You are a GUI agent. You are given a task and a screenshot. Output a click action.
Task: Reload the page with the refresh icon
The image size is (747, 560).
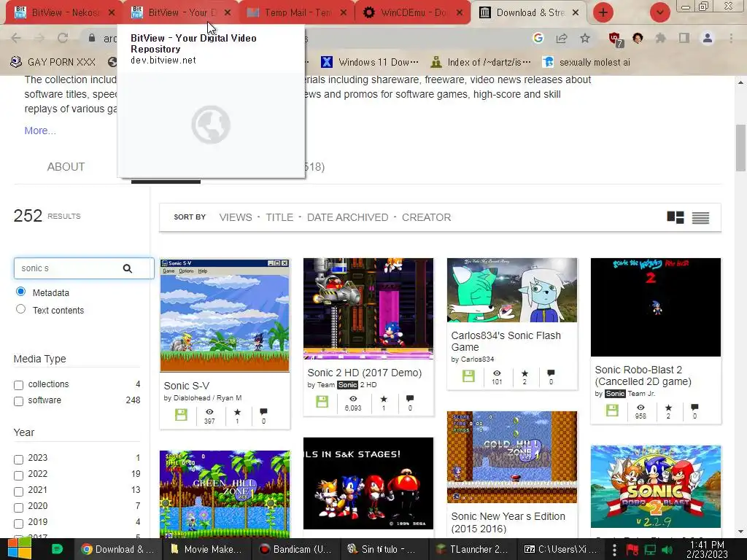coord(63,38)
